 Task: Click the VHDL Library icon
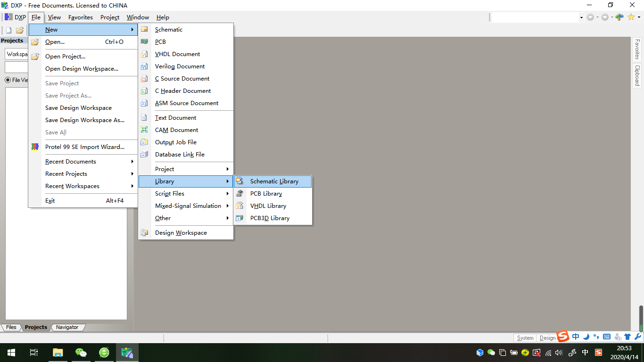pyautogui.click(x=240, y=206)
